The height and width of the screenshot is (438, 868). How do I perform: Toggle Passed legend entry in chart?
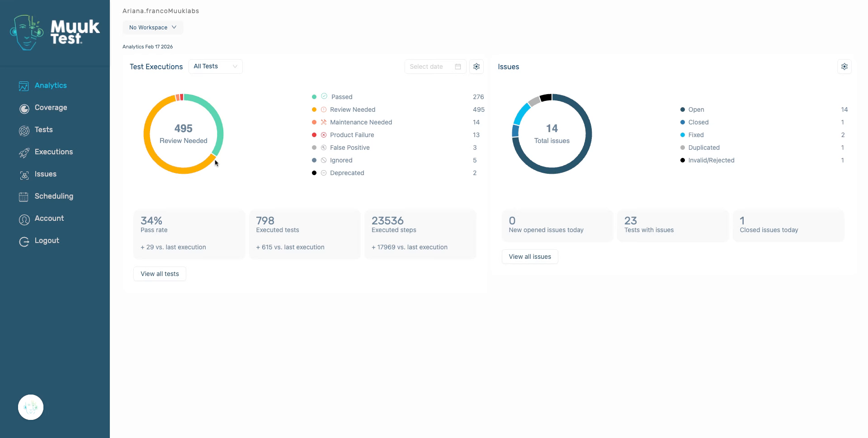(341, 97)
